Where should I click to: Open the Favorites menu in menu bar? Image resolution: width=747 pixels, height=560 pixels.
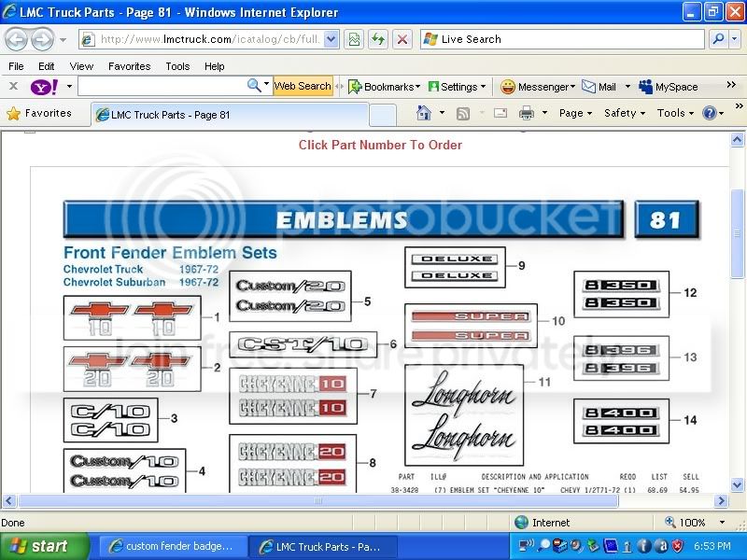coord(129,66)
